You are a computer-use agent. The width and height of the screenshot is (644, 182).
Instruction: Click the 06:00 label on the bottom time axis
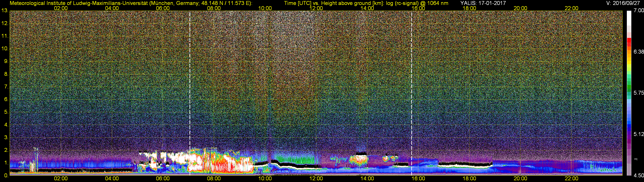tap(163, 179)
